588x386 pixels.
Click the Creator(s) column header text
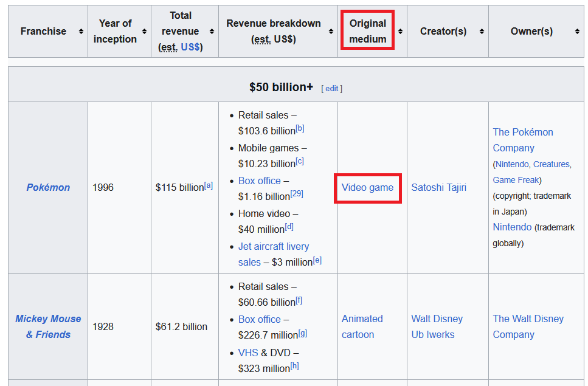(x=443, y=31)
